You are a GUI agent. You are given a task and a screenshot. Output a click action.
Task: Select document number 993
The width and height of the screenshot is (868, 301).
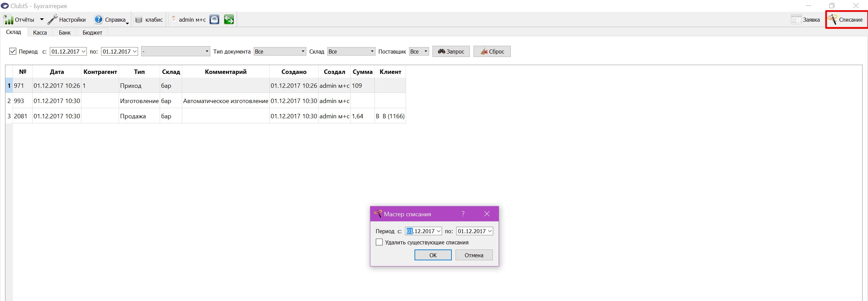coord(22,101)
